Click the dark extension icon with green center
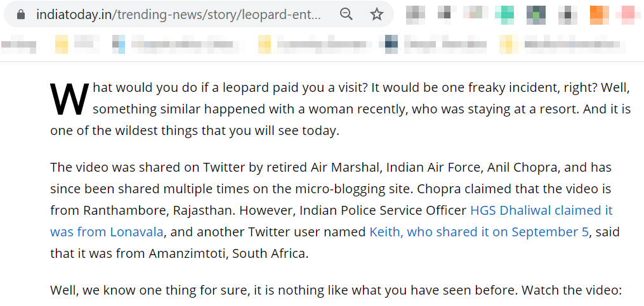 [x=536, y=15]
